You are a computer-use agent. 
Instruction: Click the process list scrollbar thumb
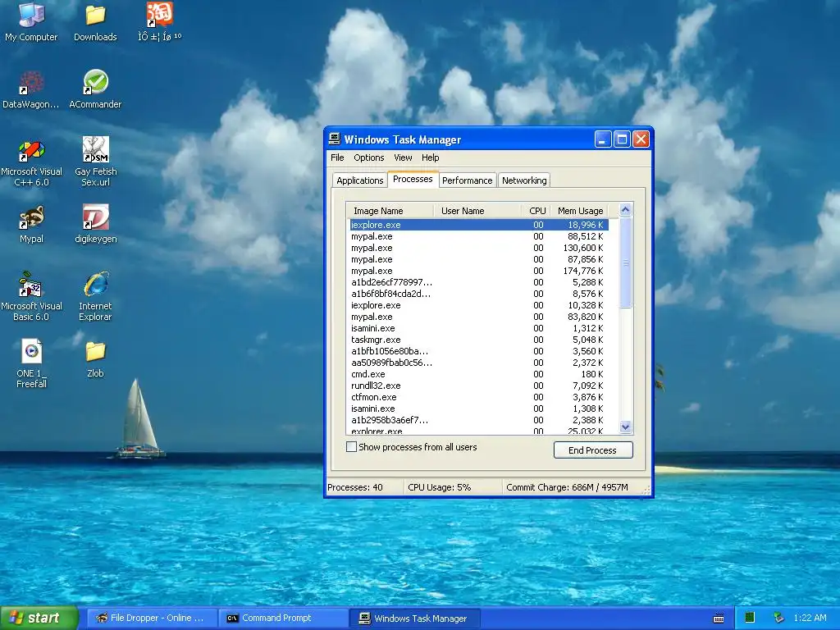click(625, 262)
